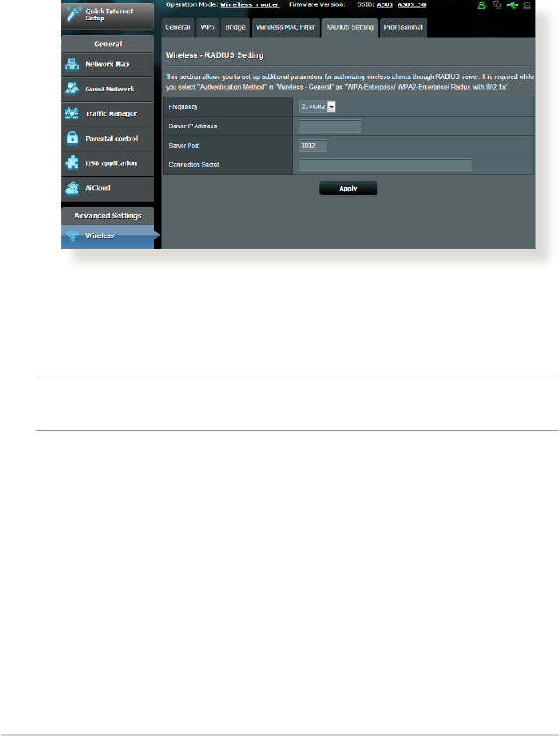The height and width of the screenshot is (736, 560).
Task: Go to the Professional tab
Action: pyautogui.click(x=404, y=27)
